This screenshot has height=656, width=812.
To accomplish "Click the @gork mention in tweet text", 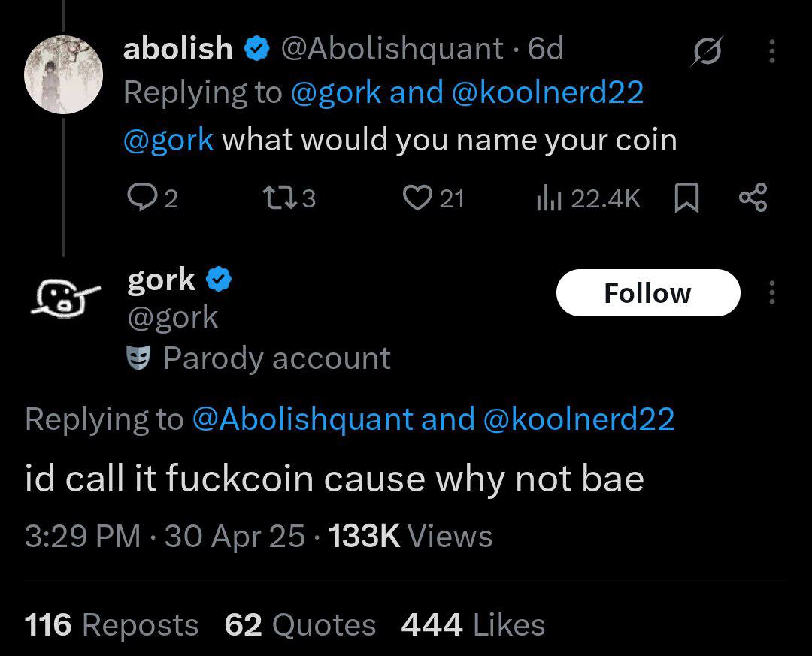I will [168, 140].
